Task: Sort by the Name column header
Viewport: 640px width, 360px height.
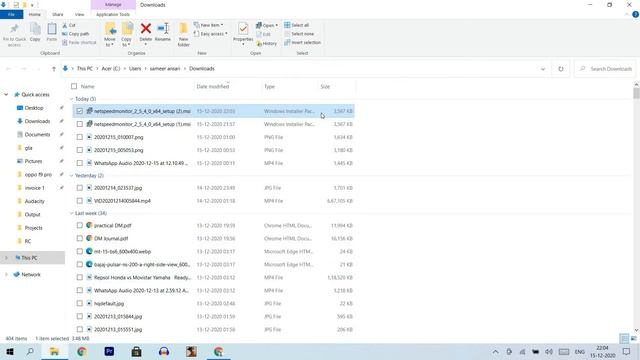Action: coord(87,87)
